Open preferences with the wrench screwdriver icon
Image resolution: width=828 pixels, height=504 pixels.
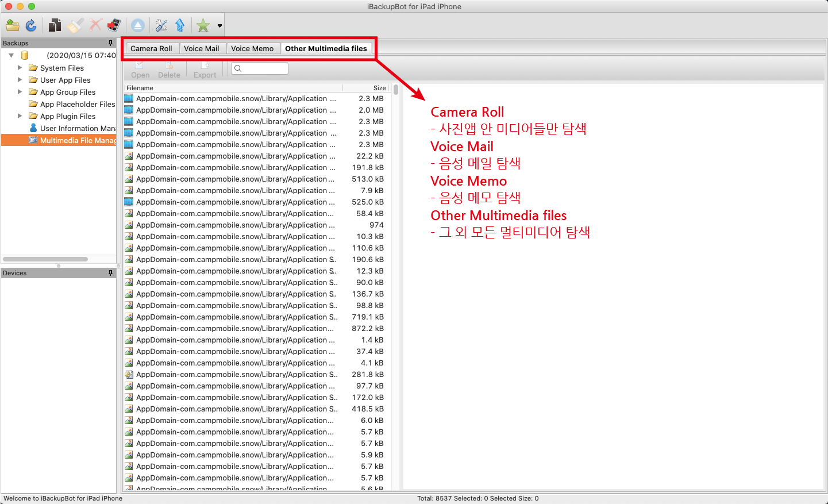coord(161,25)
